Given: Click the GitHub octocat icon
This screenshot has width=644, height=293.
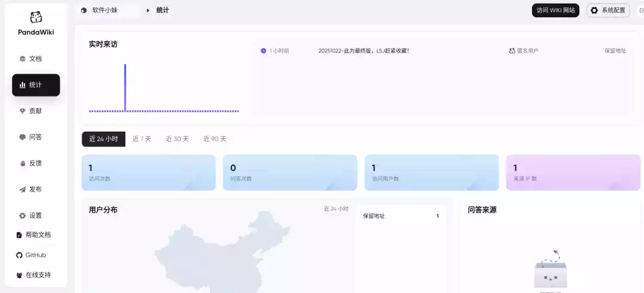Looking at the screenshot, I should point(19,255).
